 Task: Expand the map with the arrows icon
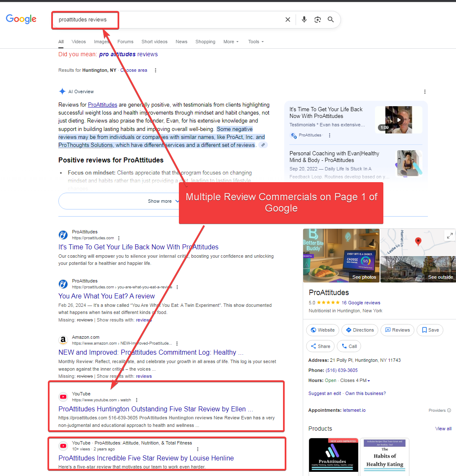pos(450,235)
